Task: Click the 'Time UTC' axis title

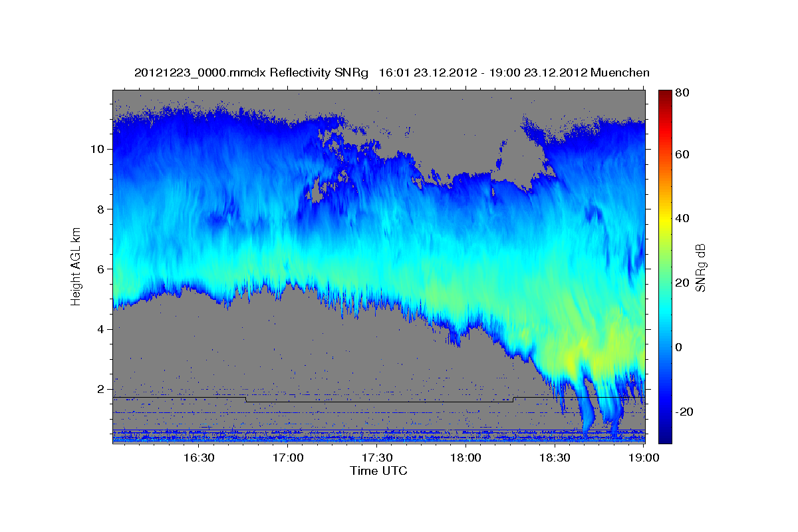Action: pyautogui.click(x=378, y=471)
